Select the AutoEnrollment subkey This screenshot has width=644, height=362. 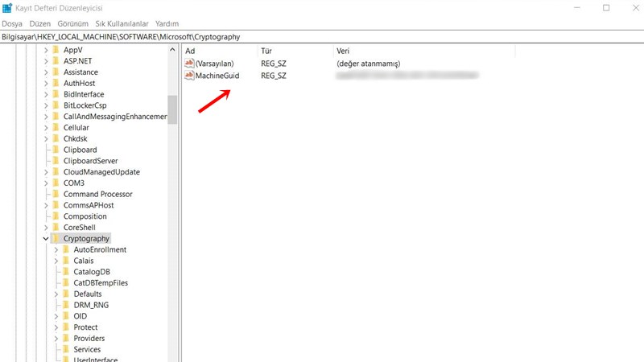pos(100,249)
